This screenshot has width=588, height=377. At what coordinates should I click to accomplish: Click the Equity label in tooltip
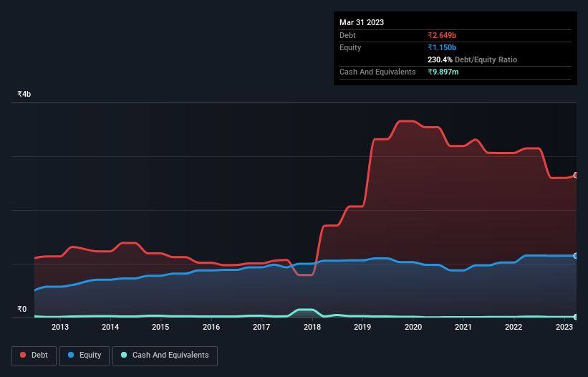(x=350, y=47)
